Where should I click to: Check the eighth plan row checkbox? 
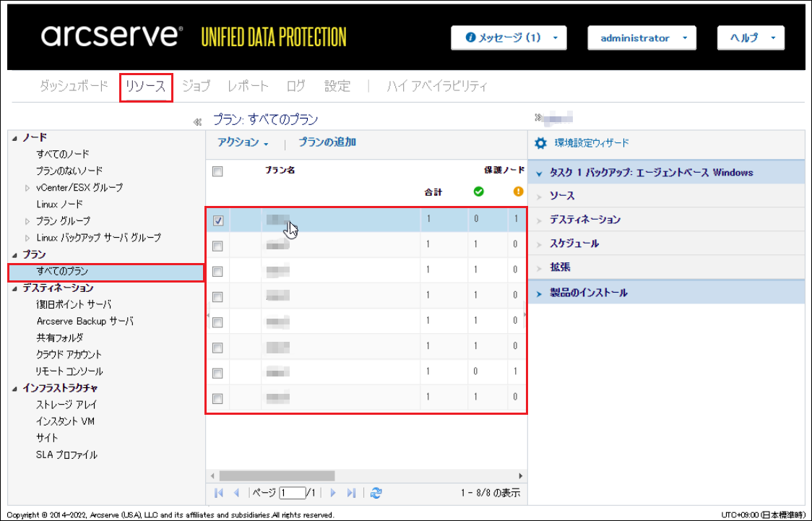[217, 398]
